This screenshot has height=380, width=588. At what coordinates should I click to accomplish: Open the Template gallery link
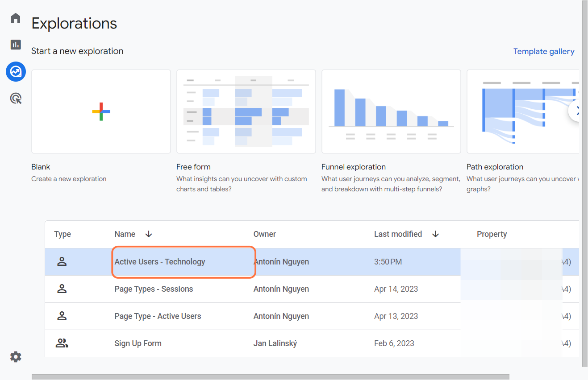543,51
